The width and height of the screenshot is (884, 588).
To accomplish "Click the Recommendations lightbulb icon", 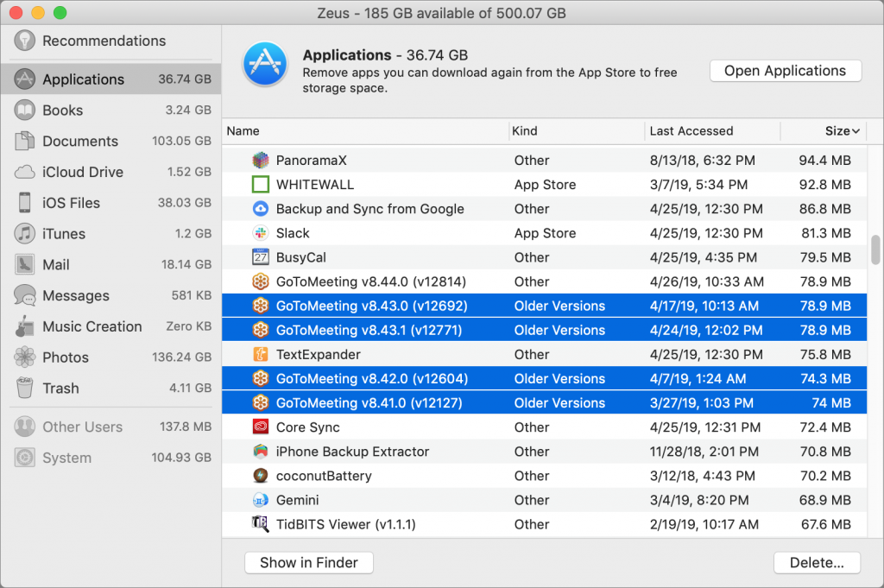I will click(24, 41).
